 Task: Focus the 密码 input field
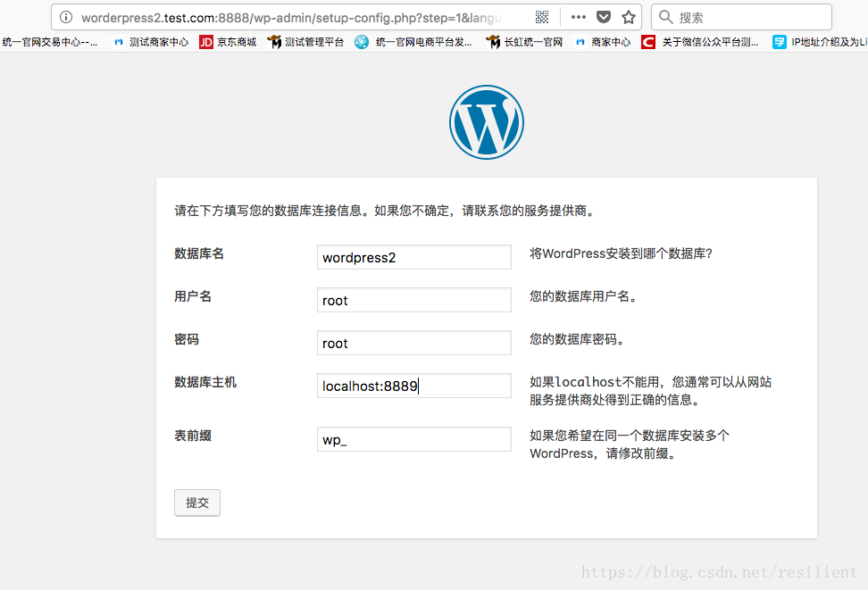pyautogui.click(x=414, y=343)
